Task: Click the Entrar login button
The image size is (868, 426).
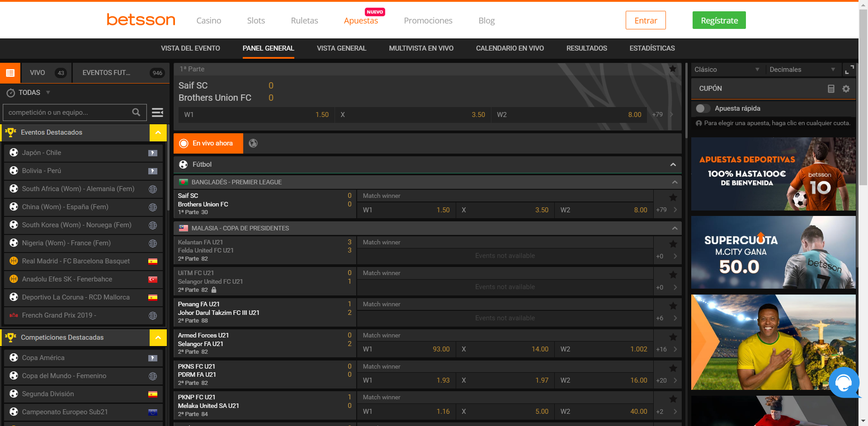Action: pyautogui.click(x=646, y=20)
